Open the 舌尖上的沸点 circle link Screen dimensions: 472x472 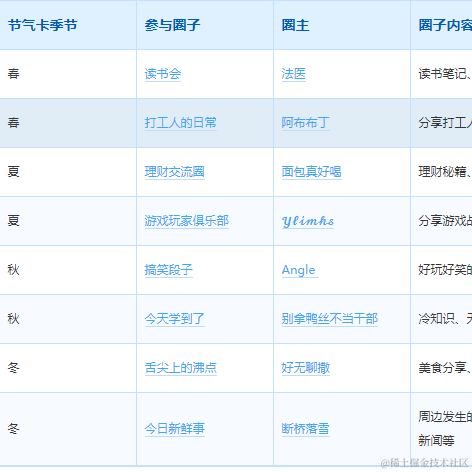point(181,368)
